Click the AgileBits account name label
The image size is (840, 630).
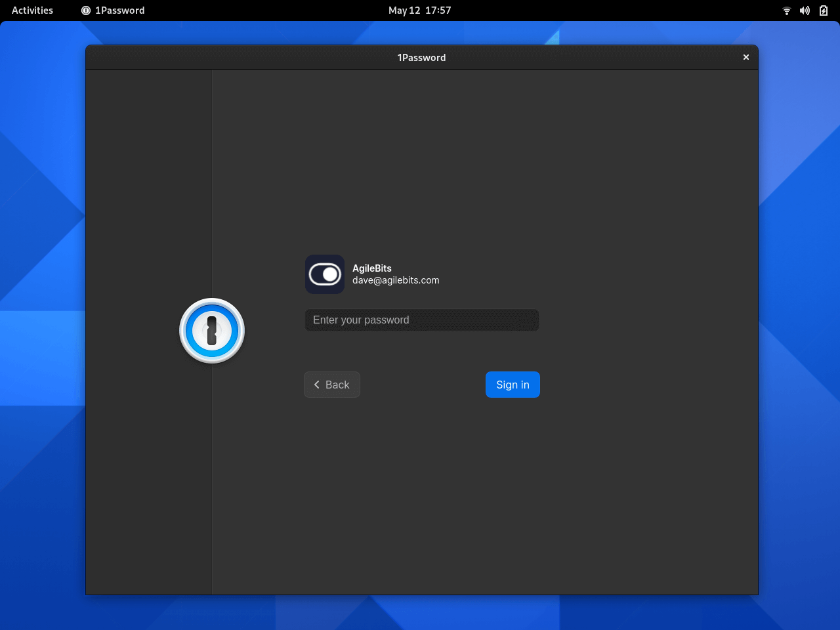372,268
